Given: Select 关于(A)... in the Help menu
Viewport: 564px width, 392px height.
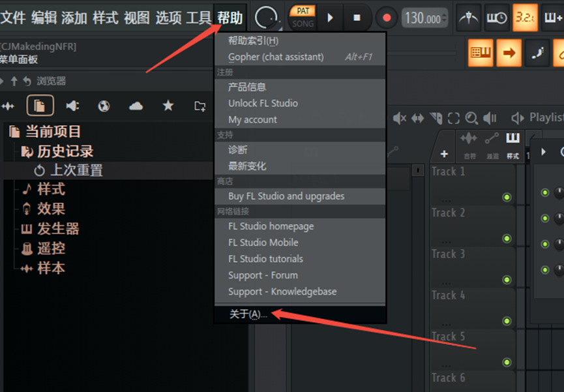Looking at the screenshot, I should [248, 314].
